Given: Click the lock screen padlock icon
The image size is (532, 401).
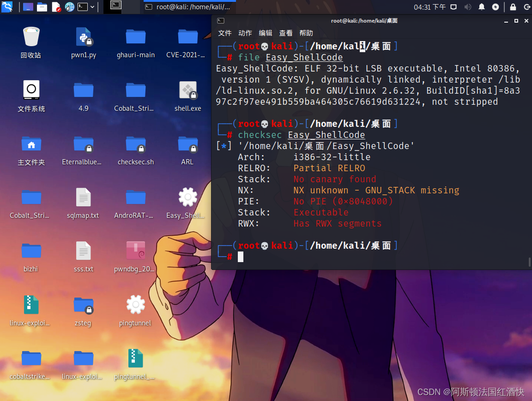Looking at the screenshot, I should [513, 7].
